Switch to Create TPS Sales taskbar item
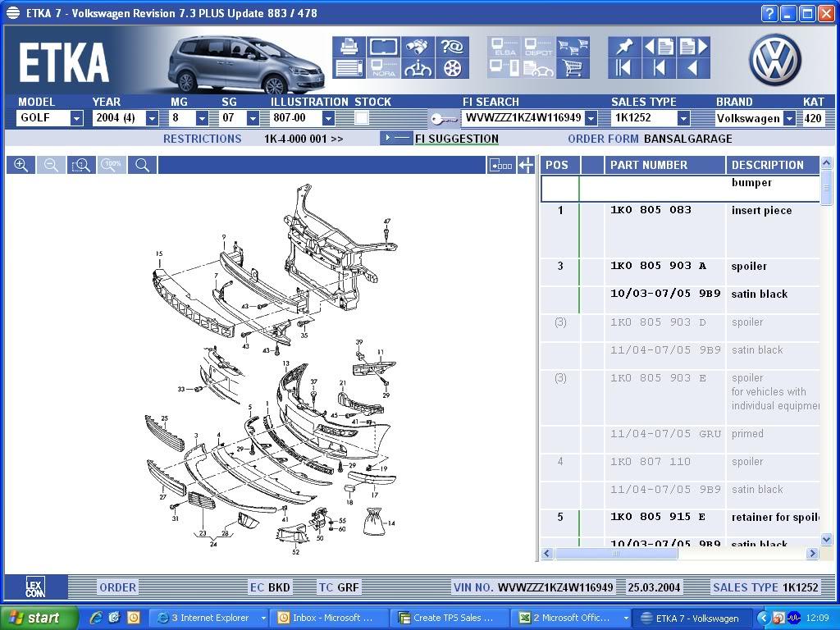Screen dimensions: 840x630 (450, 618)
